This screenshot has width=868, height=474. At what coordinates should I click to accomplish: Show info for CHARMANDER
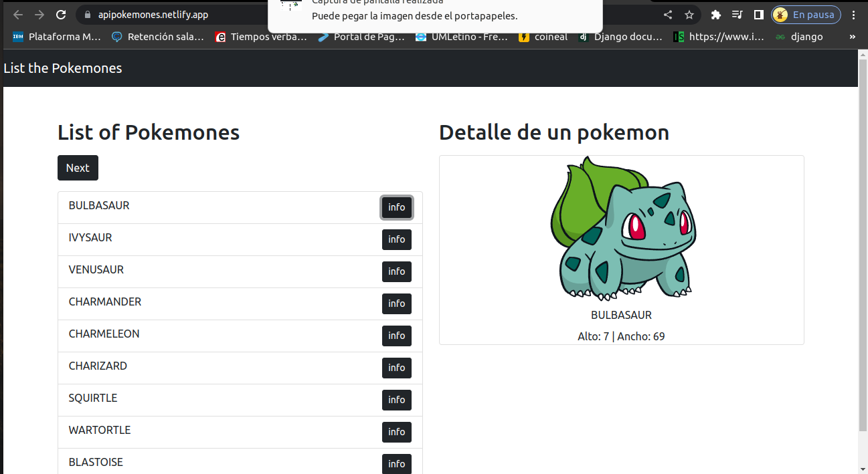(x=397, y=304)
